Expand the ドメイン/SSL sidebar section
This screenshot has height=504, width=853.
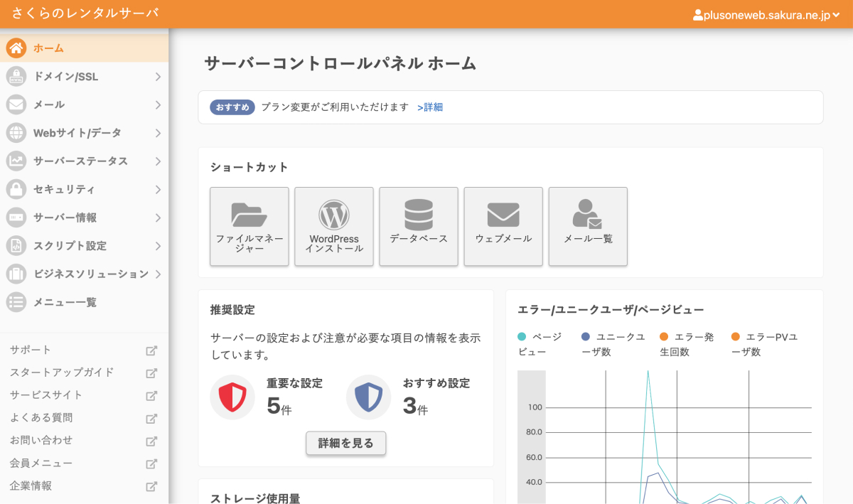tap(85, 76)
